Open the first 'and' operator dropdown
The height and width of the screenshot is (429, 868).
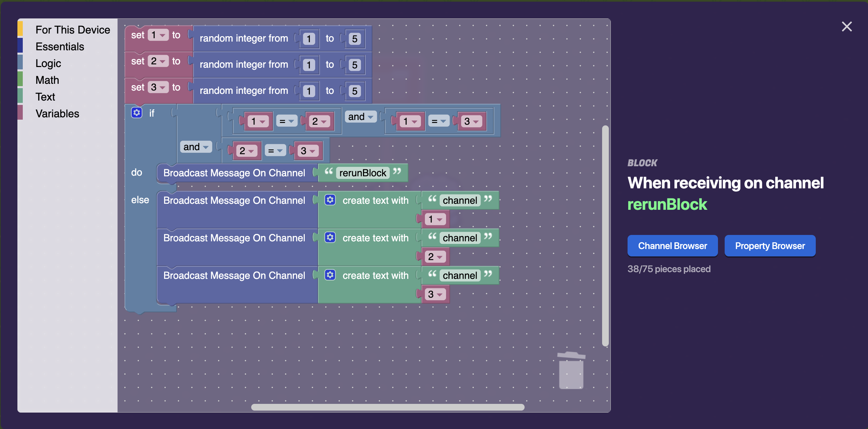pyautogui.click(x=361, y=117)
